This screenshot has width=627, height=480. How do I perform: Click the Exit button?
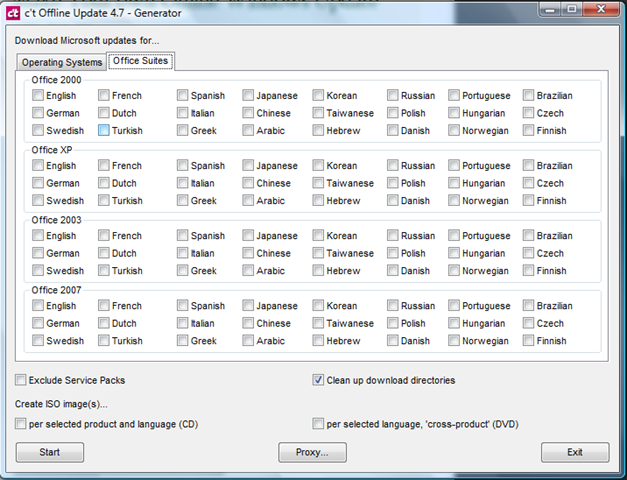pos(574,452)
